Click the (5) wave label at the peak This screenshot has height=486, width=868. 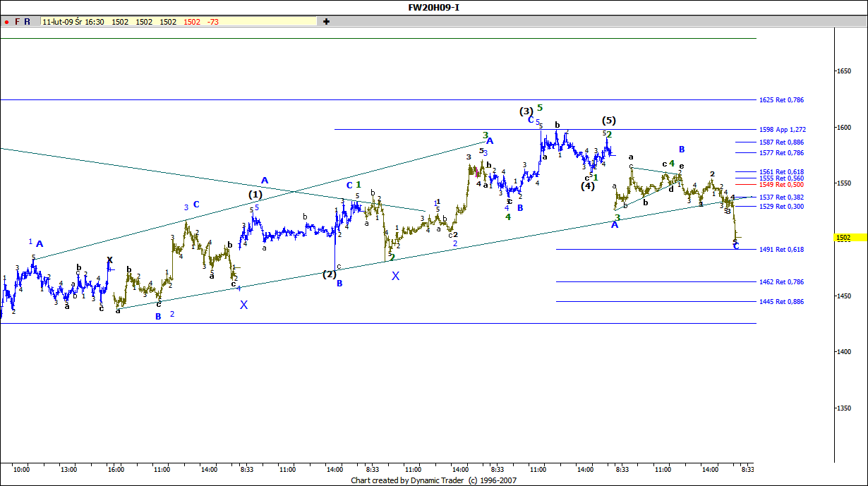click(609, 121)
